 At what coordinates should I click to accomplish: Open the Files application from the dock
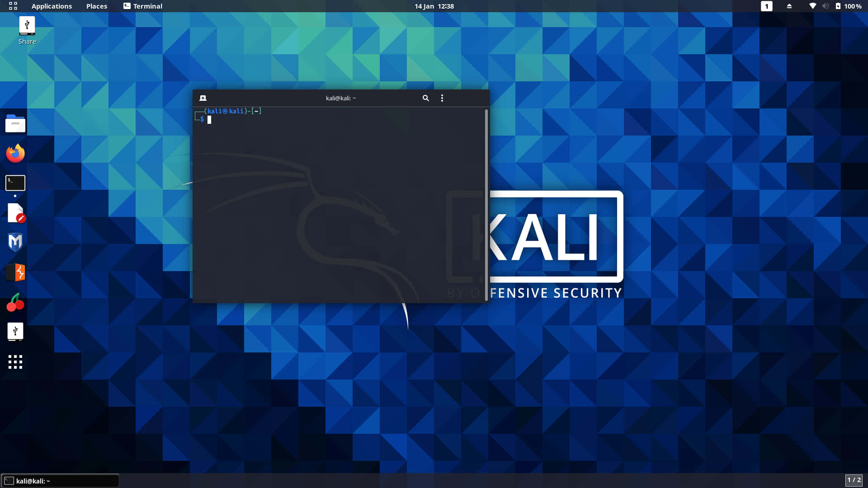[x=15, y=123]
